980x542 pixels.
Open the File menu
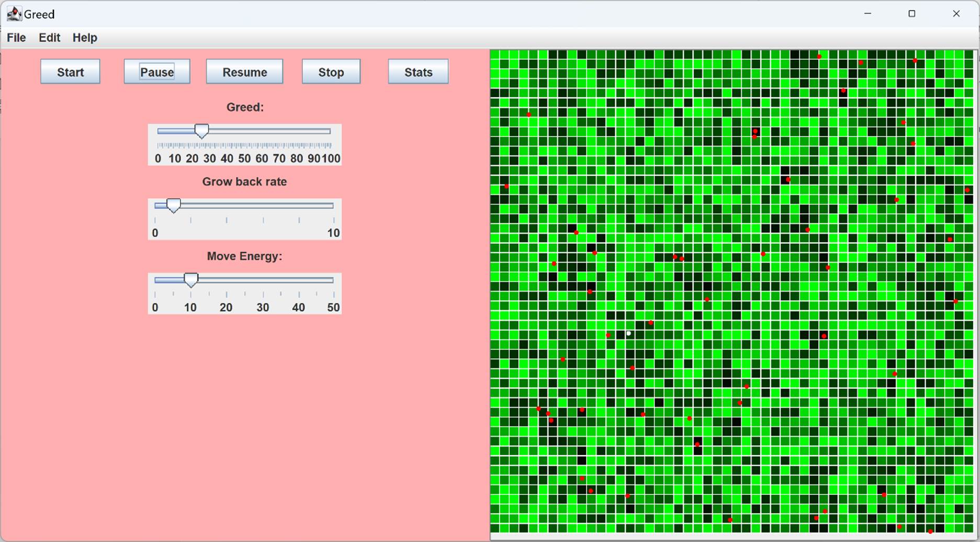coord(16,37)
